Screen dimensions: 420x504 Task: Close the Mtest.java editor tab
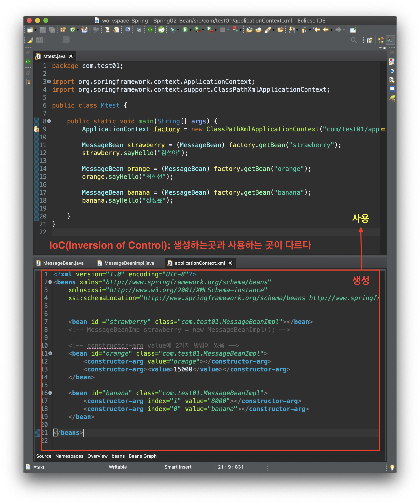(71, 56)
